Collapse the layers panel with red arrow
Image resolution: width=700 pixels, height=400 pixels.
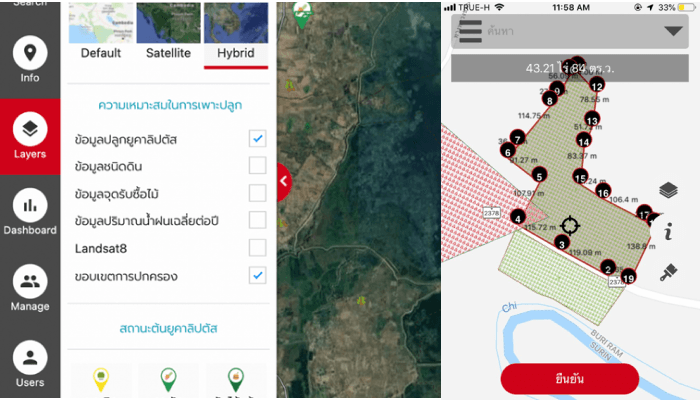click(283, 181)
